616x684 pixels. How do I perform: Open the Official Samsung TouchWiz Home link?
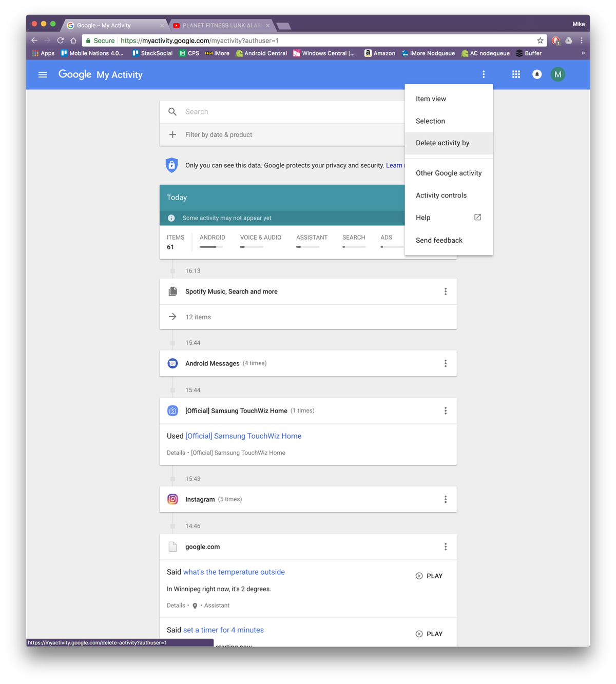click(x=242, y=436)
